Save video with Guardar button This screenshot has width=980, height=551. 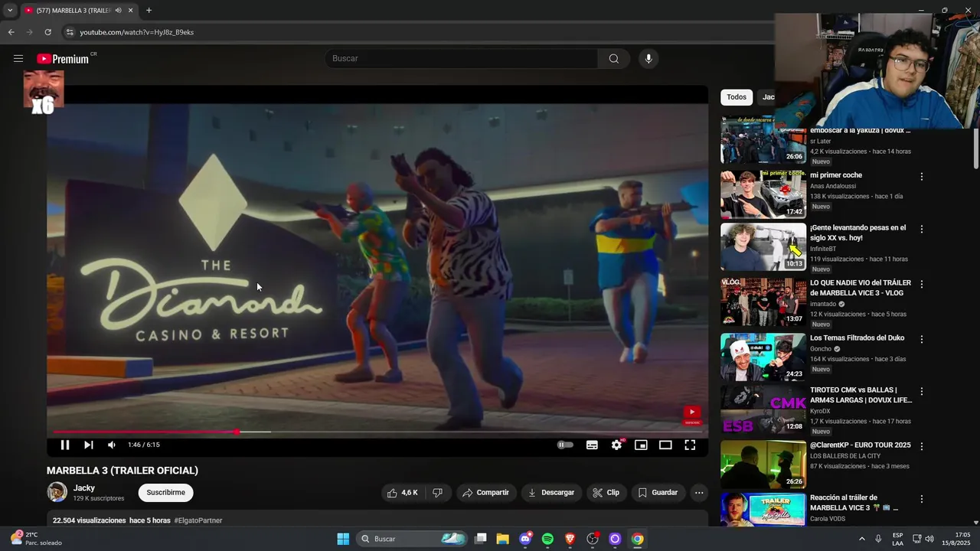point(658,493)
